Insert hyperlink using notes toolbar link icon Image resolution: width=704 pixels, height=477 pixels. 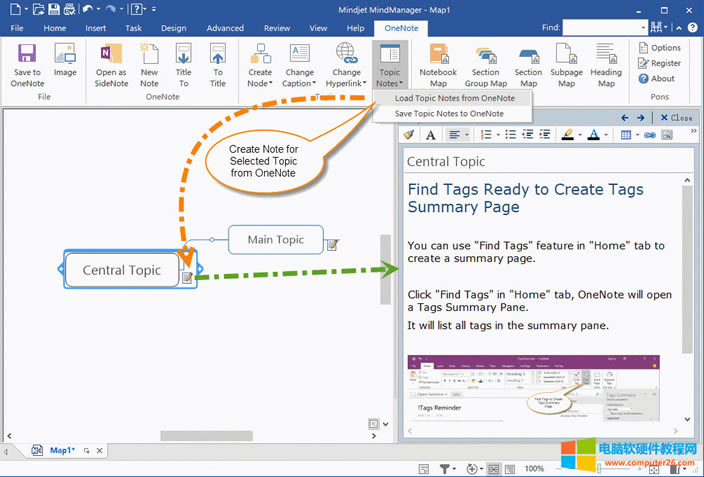click(x=650, y=134)
